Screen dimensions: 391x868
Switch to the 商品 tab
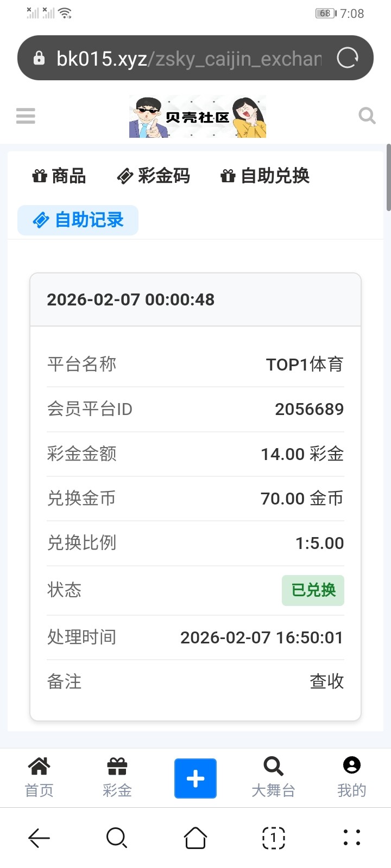(59, 176)
